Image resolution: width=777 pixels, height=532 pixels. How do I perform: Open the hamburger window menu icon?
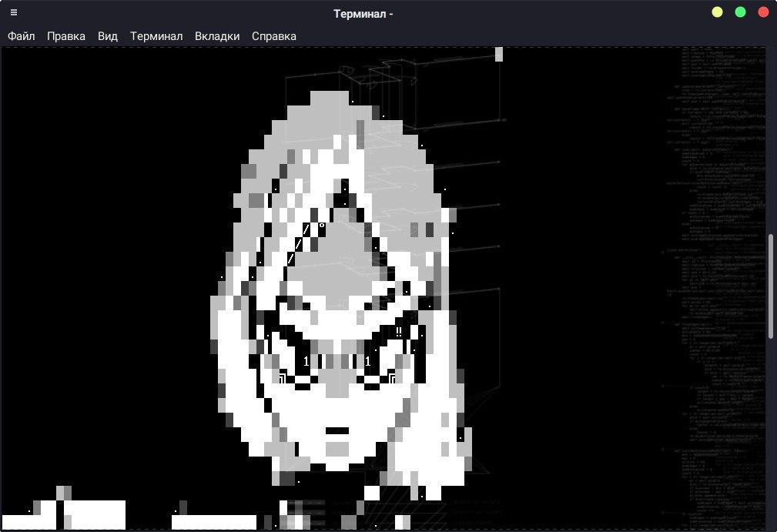click(14, 12)
